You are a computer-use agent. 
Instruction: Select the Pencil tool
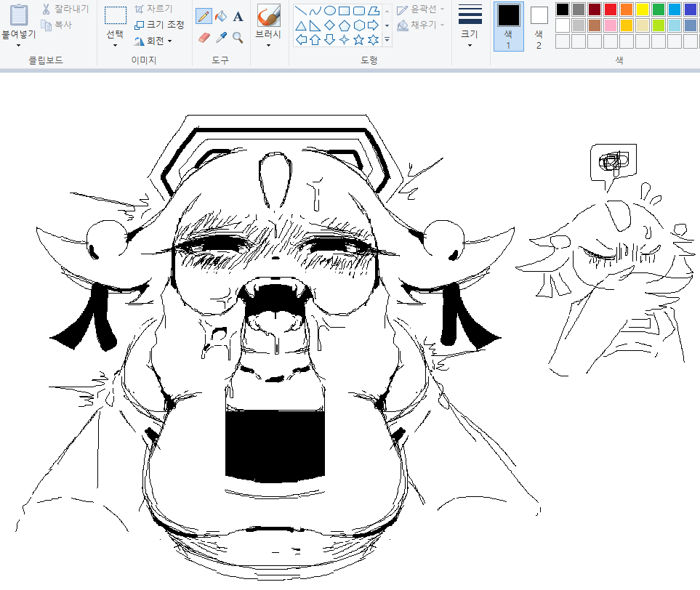pyautogui.click(x=204, y=17)
